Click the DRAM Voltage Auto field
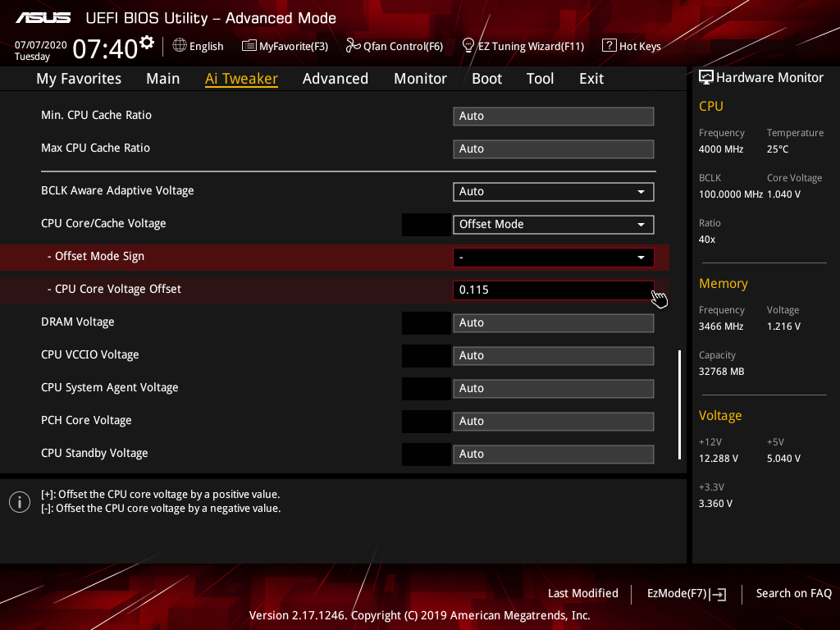840x630 pixels. coord(554,323)
